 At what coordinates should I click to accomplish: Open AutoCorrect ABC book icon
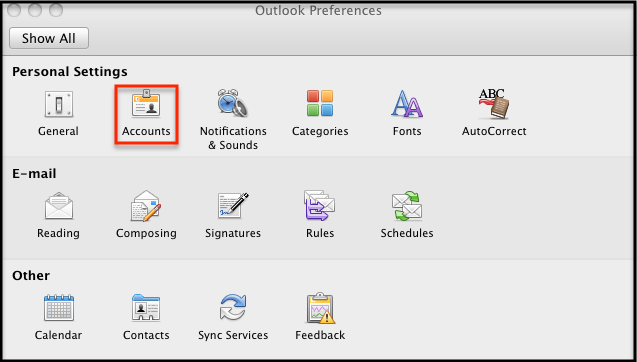pyautogui.click(x=494, y=104)
